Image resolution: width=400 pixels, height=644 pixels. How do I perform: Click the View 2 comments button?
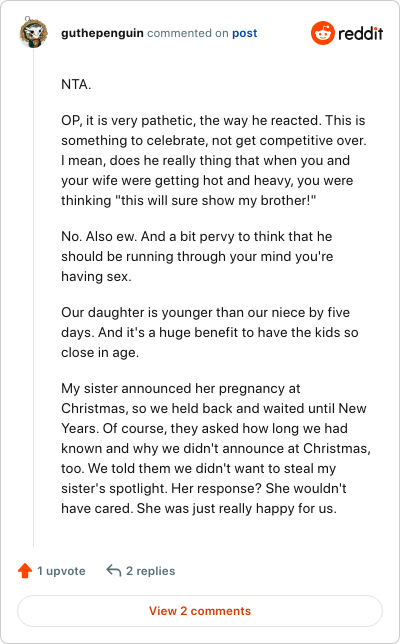coord(200,611)
